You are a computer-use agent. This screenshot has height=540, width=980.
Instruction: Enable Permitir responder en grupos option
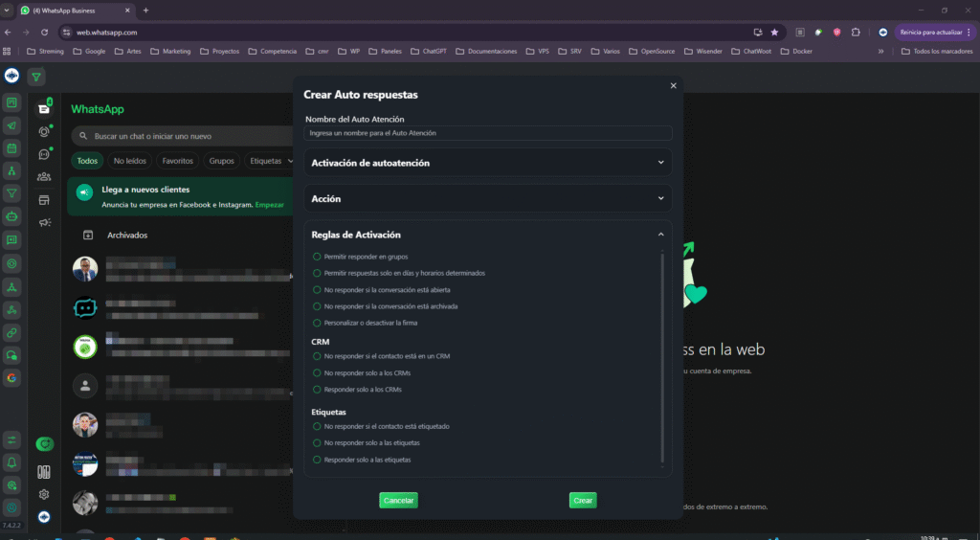317,257
